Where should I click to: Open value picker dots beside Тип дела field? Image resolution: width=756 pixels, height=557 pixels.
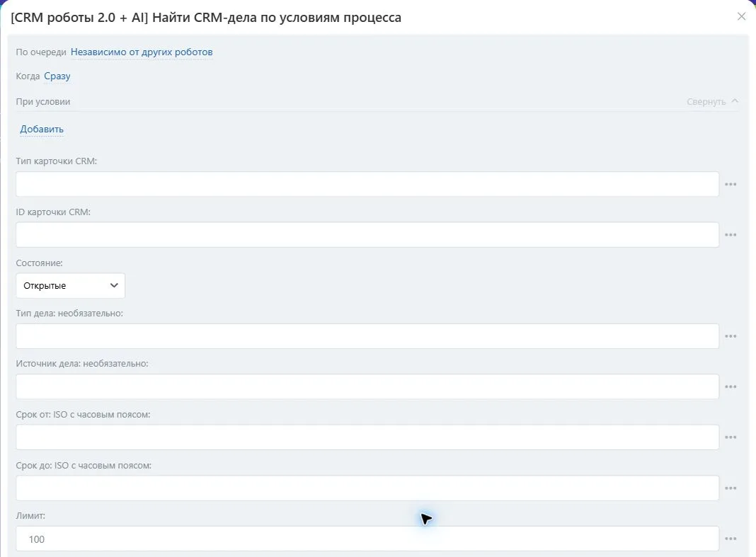point(731,336)
